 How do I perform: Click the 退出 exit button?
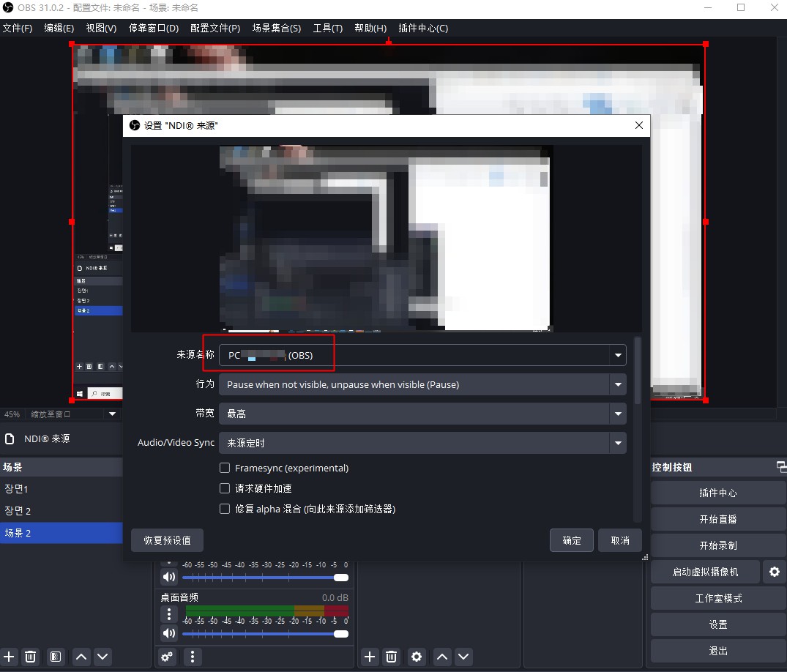coord(718,651)
